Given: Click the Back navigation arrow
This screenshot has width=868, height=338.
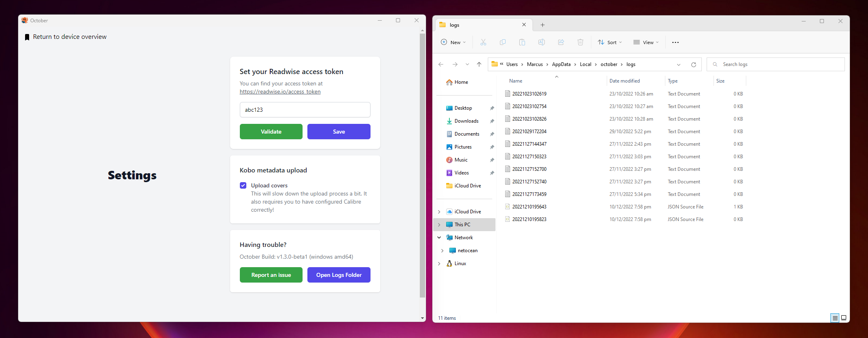Looking at the screenshot, I should (x=441, y=64).
